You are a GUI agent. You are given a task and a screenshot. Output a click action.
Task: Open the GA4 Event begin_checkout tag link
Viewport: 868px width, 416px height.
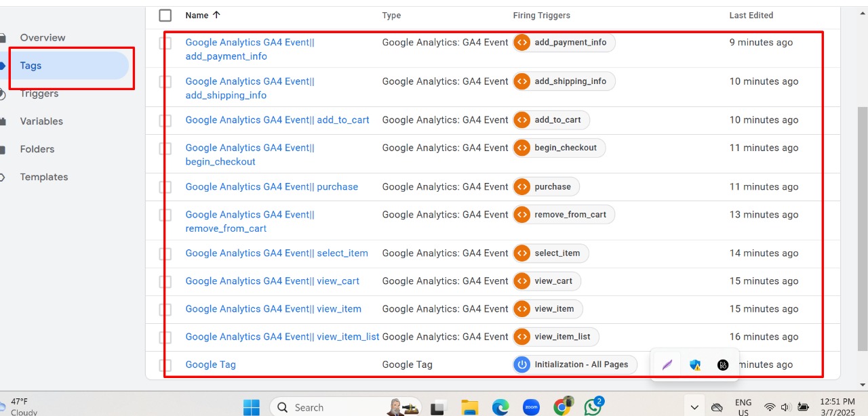click(250, 154)
